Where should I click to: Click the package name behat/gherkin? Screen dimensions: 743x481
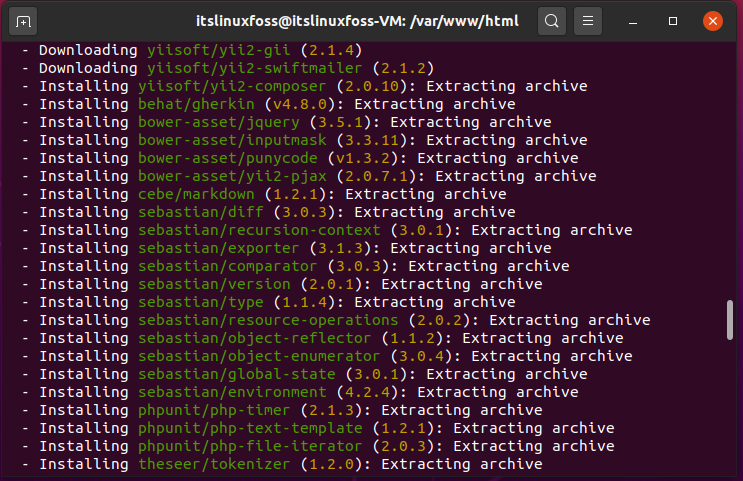coord(196,104)
